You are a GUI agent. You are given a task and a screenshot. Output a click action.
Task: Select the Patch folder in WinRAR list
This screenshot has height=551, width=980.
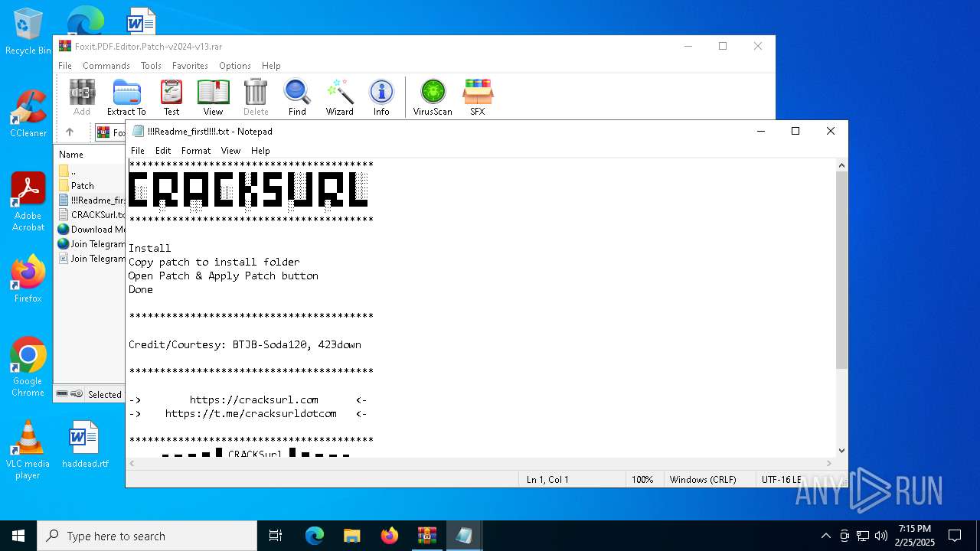82,186
